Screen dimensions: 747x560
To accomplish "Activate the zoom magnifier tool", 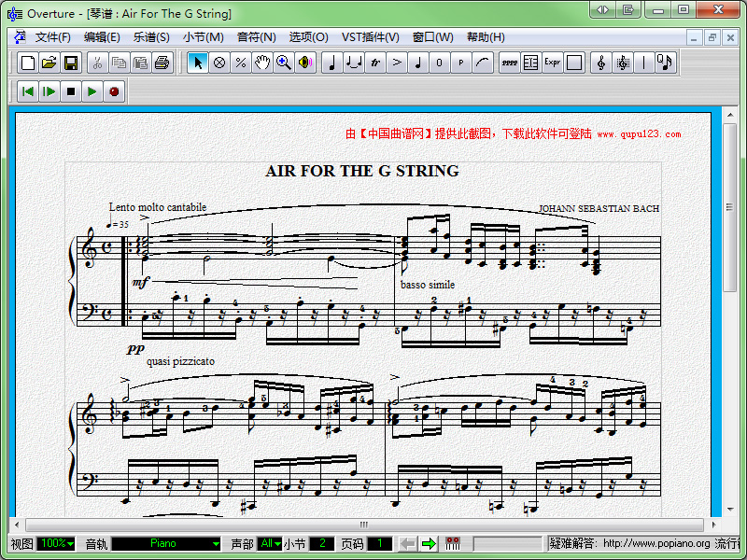I will click(x=283, y=63).
